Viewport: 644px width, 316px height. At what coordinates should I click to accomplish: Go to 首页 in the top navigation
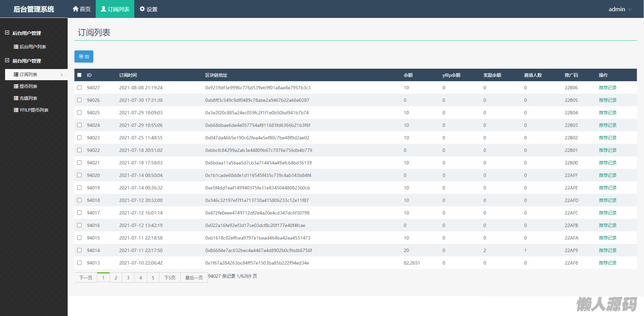[82, 9]
